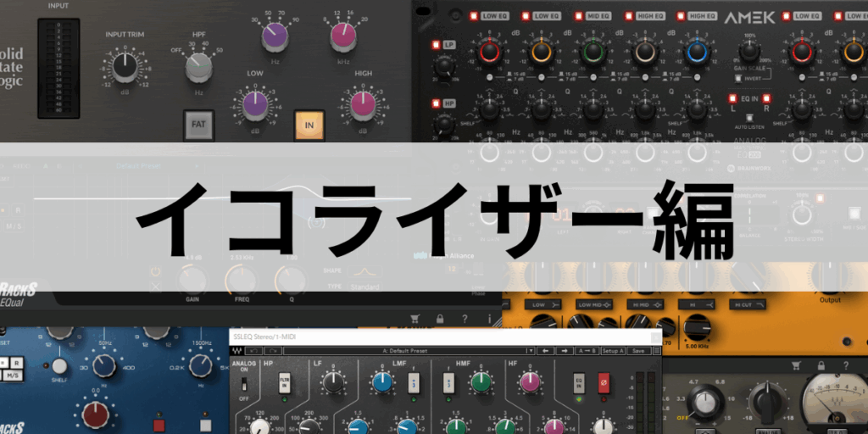
Task: Click the INPUT TRIM knob
Action: click(124, 65)
